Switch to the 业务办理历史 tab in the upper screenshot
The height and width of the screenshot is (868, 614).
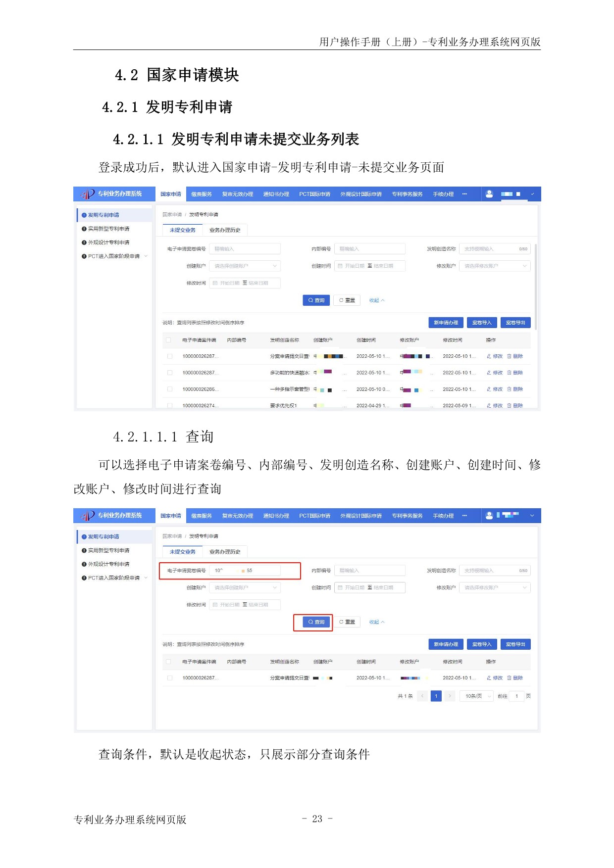point(225,230)
